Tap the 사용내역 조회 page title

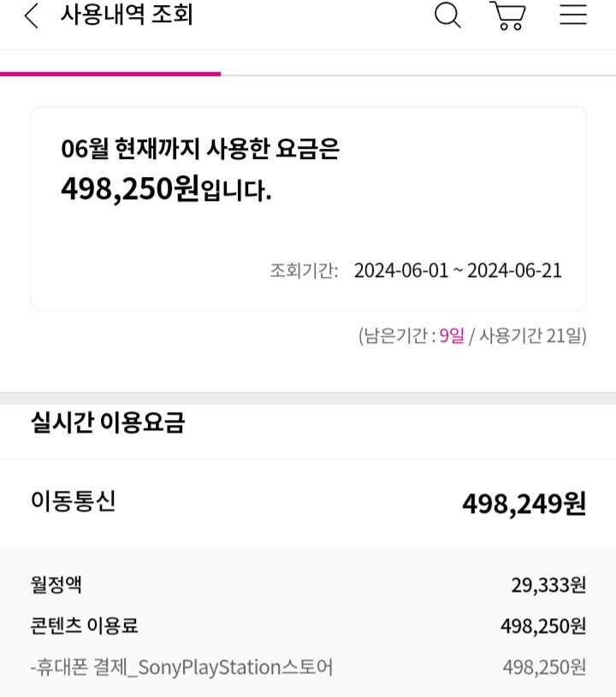pyautogui.click(x=126, y=15)
